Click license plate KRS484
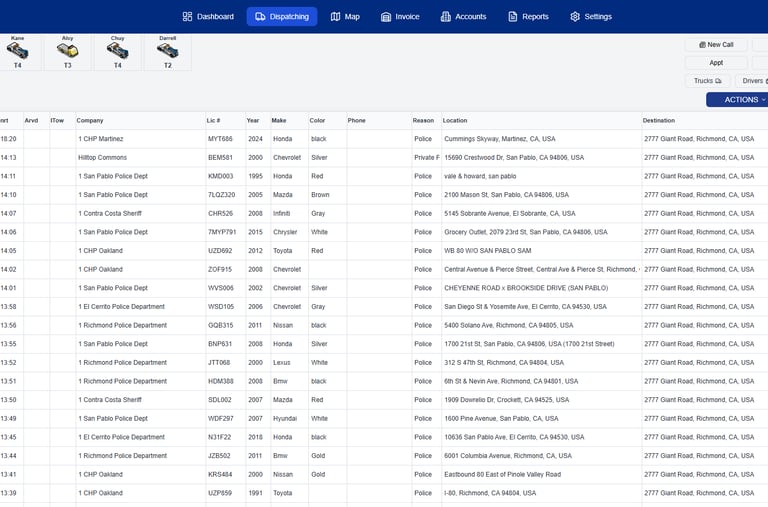 [220, 474]
